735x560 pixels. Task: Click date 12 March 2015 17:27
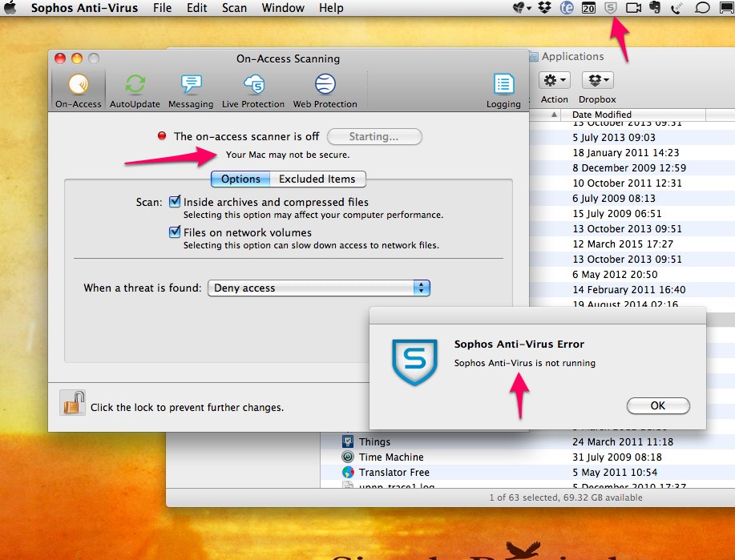point(623,244)
